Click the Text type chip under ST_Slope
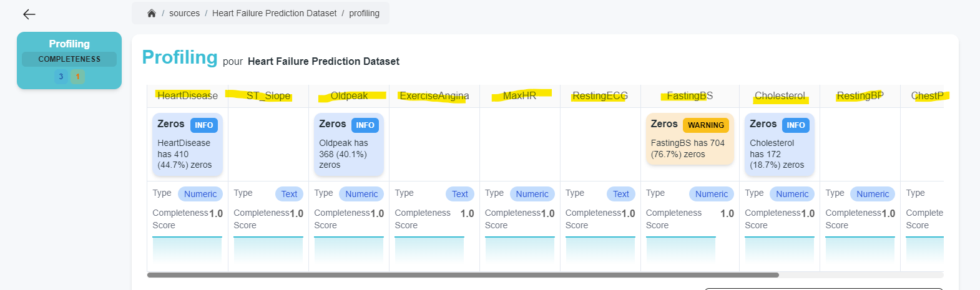Viewport: 980px width, 290px height. click(x=289, y=194)
